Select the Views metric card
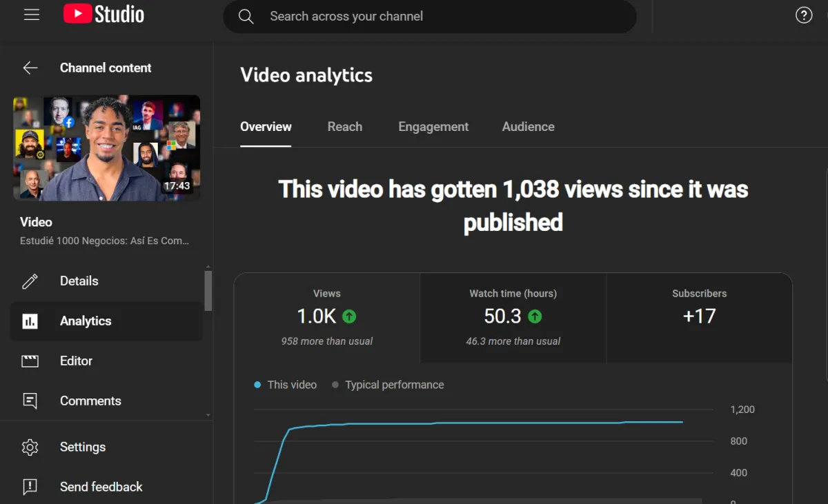Screen dimensions: 828x504 tap(327, 318)
